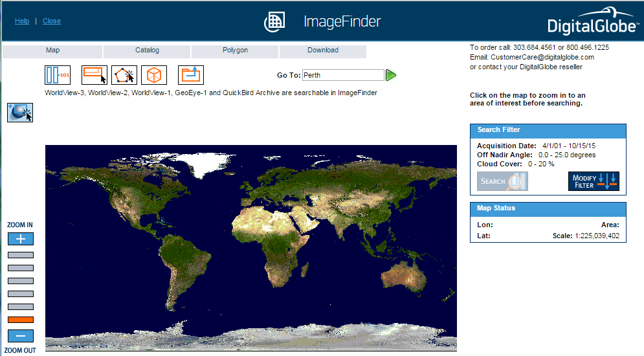This screenshot has width=644, height=356.
Task: Click the coordinates entry tool icon
Action: pyautogui.click(x=58, y=75)
